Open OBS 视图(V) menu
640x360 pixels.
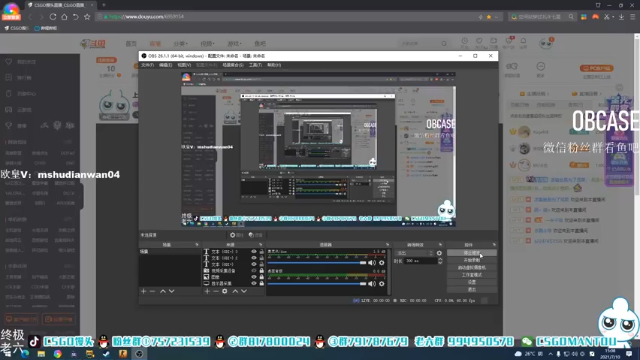(184, 65)
